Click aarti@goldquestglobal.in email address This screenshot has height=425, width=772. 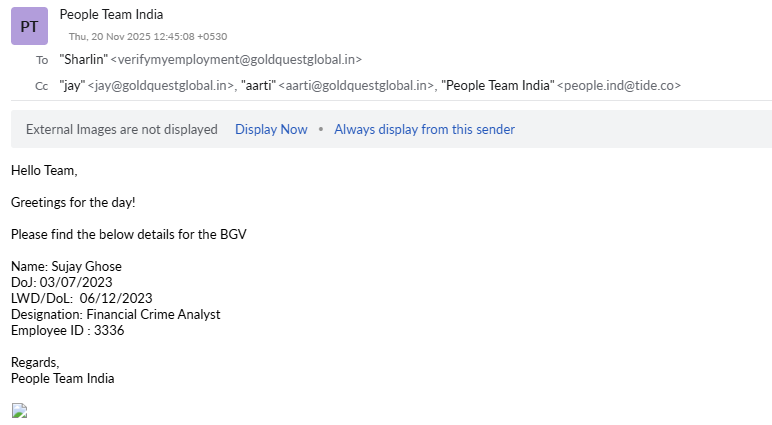[357, 86]
